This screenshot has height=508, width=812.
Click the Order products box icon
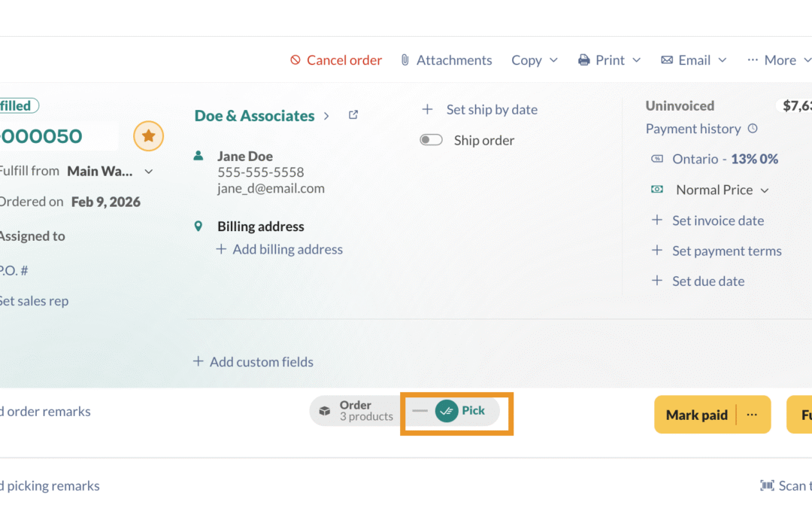(325, 411)
